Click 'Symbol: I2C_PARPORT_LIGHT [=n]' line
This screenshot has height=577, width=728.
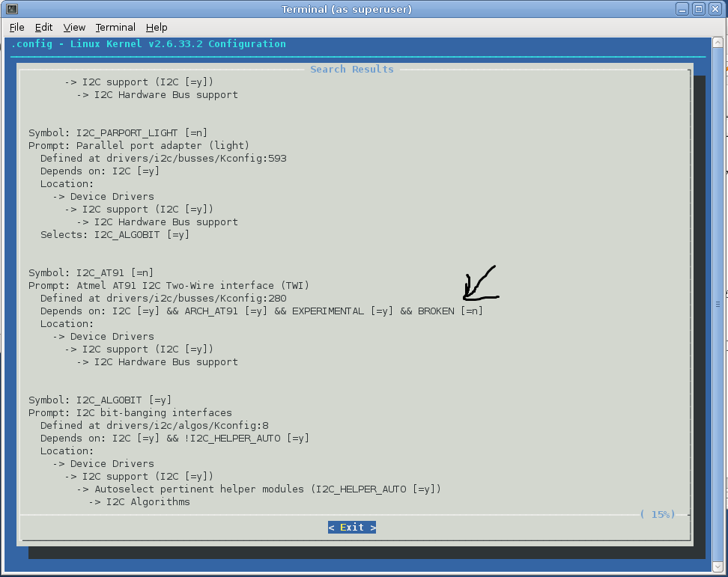click(118, 133)
